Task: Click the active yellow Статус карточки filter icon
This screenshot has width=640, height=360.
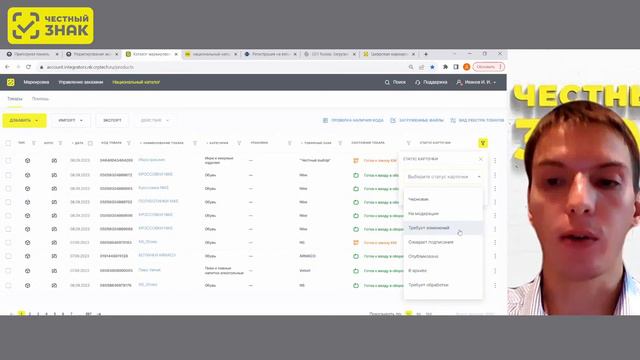Action: click(483, 143)
